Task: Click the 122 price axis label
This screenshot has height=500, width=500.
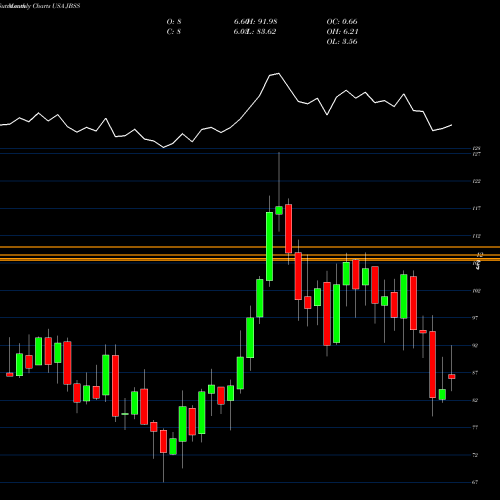Action: tap(477, 181)
